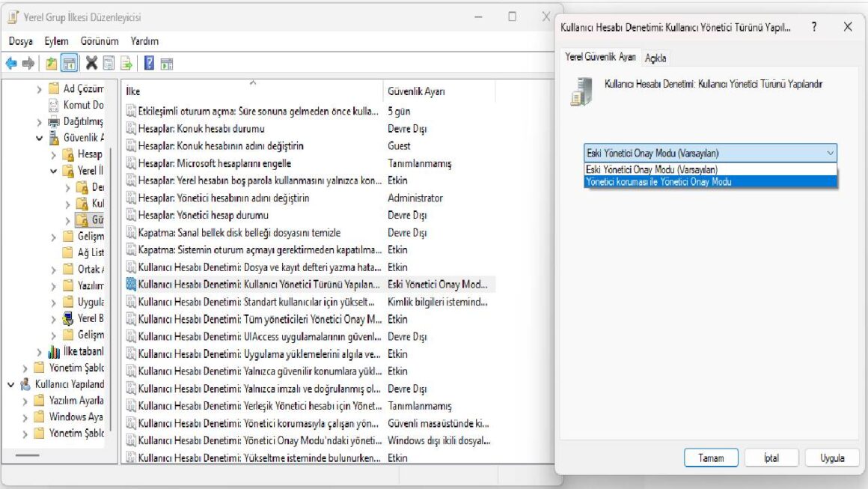Click the tree pane vertical scrollbar
Image resolution: width=868 pixels, height=489 pixels.
pos(111,288)
